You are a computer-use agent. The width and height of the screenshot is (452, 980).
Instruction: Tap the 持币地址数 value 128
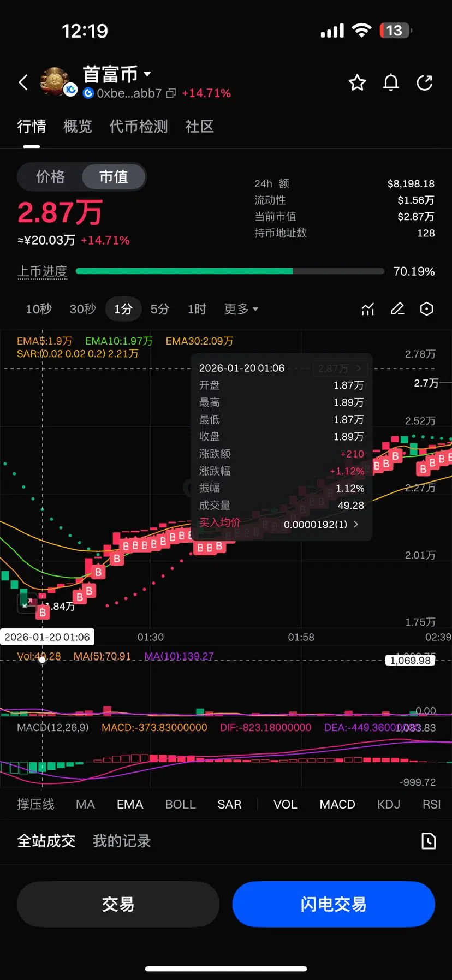[x=426, y=233]
